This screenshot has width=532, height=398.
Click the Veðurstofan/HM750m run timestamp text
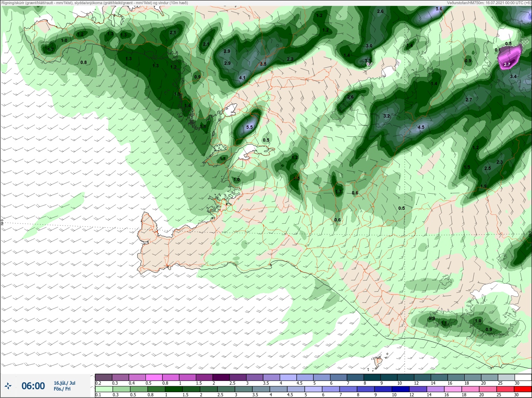click(x=489, y=2)
